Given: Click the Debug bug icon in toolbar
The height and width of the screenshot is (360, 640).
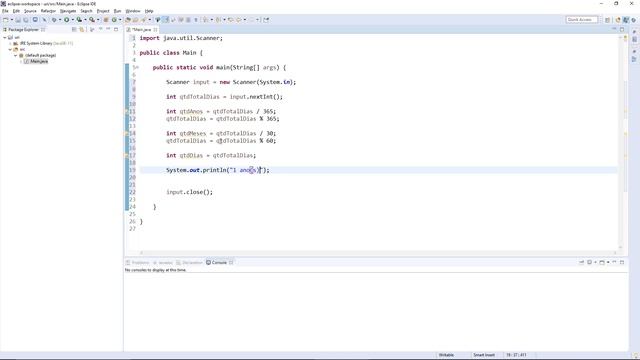Looking at the screenshot, I should click(x=54, y=20).
